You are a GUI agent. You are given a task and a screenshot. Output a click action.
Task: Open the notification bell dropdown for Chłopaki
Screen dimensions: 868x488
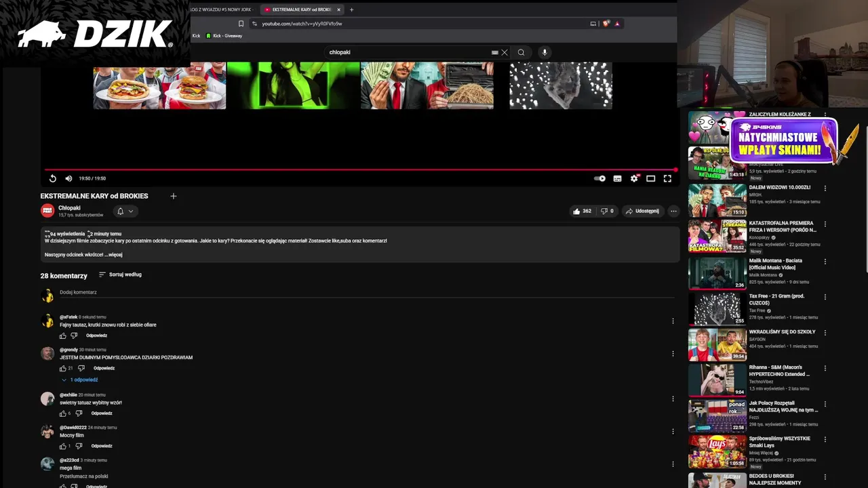pyautogui.click(x=125, y=211)
